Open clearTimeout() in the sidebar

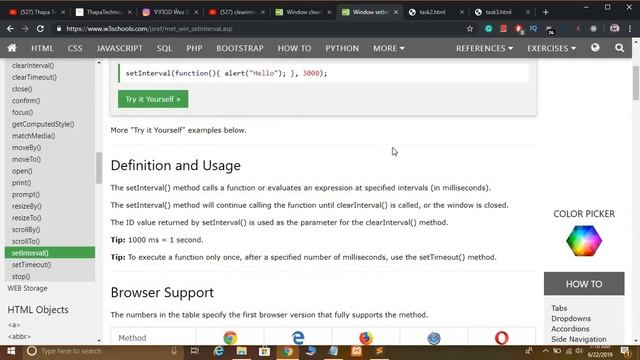pyautogui.click(x=34, y=77)
